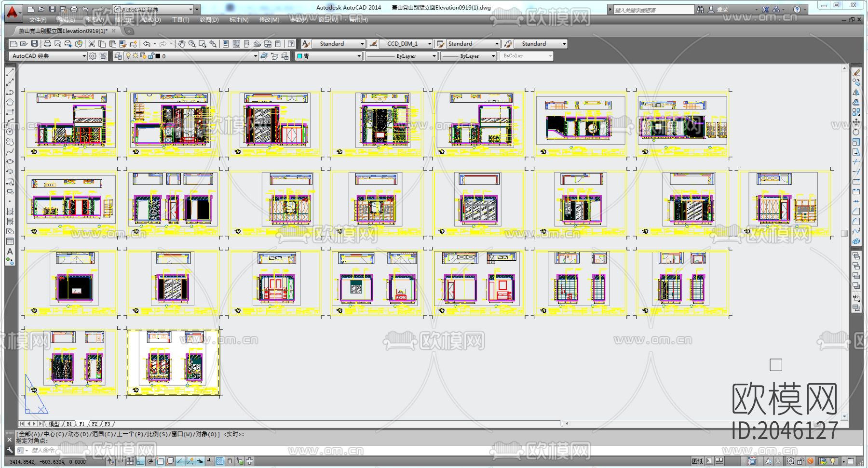Switch to the B1 layout tab
The height and width of the screenshot is (468, 868).
(x=69, y=424)
